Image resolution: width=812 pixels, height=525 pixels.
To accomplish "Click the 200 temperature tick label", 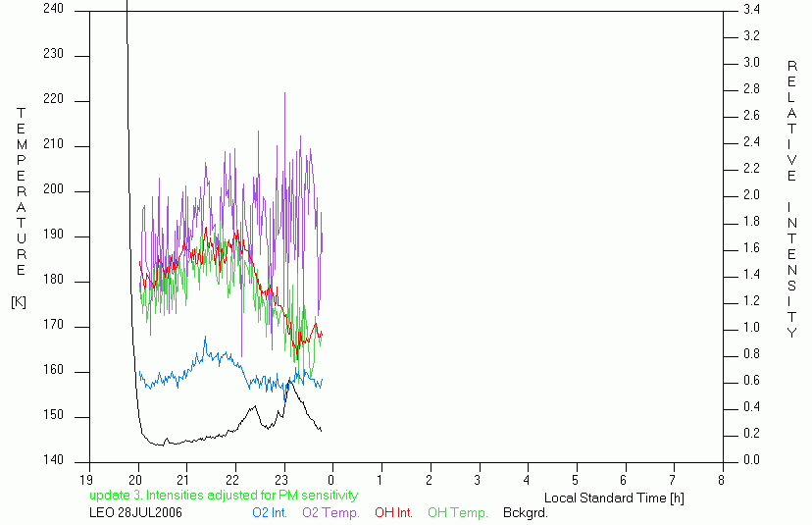I will tap(53, 189).
